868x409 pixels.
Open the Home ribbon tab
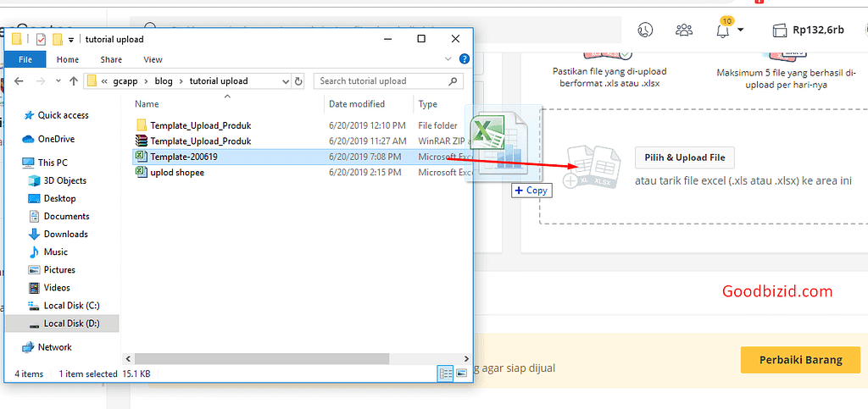[68, 59]
